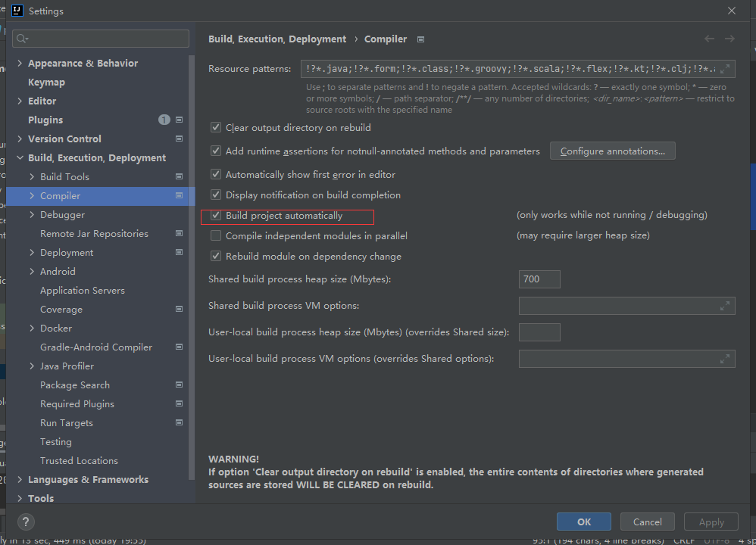The image size is (756, 545).
Task: Click project icon beside Build Tools row
Action: pyautogui.click(x=179, y=177)
